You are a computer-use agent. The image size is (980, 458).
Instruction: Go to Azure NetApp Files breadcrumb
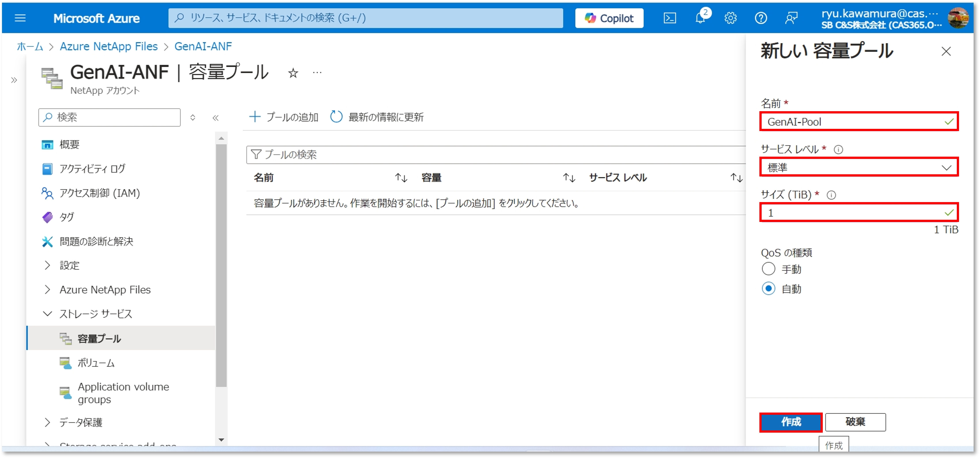(108, 46)
